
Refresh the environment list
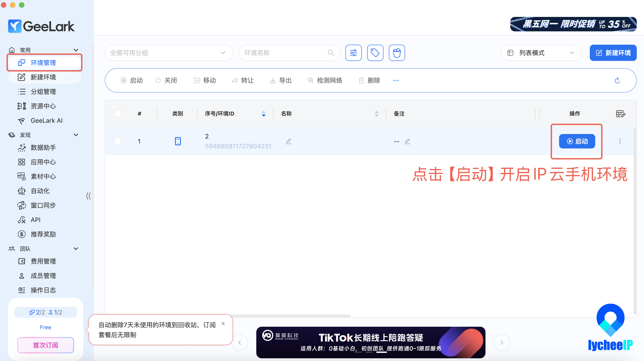617,81
